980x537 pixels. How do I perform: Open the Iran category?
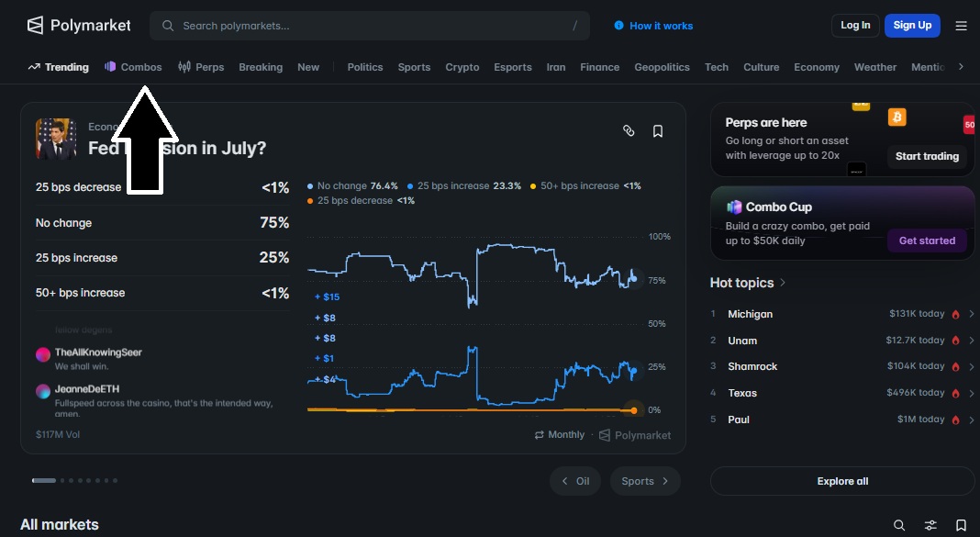[x=556, y=67]
